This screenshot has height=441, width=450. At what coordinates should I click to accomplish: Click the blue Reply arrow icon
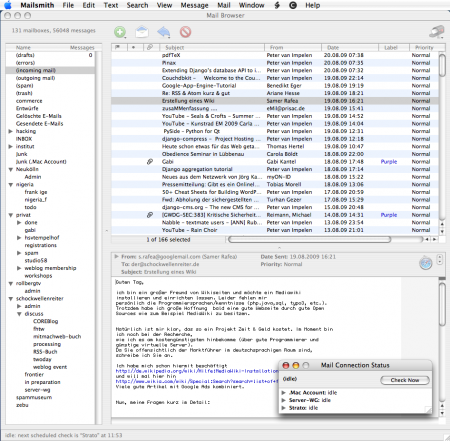pos(164,32)
